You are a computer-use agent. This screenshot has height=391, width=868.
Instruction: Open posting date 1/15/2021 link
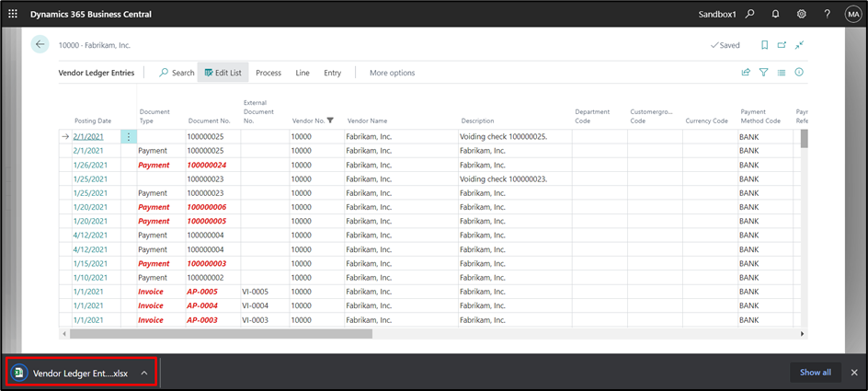(90, 263)
